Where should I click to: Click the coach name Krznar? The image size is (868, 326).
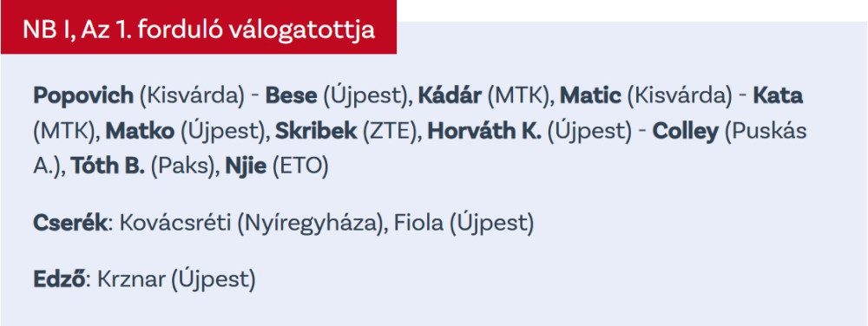(131, 279)
